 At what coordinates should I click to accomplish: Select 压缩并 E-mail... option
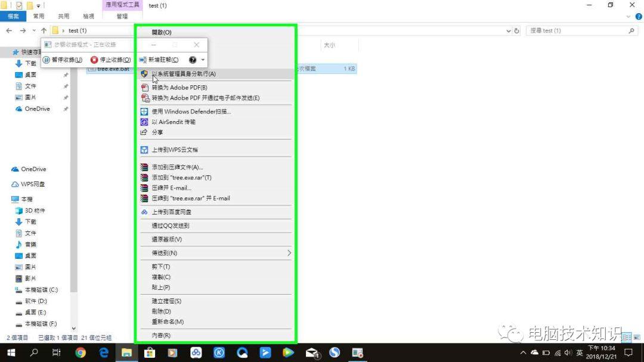(x=216, y=188)
